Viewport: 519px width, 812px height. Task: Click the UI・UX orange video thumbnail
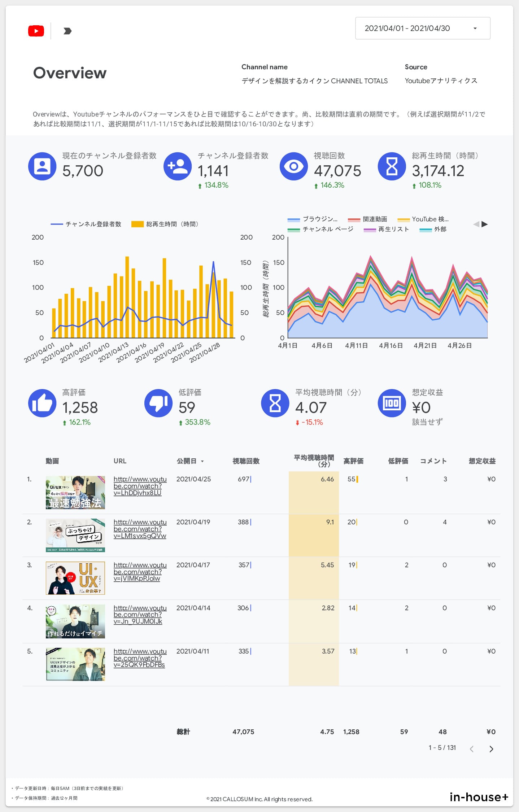[75, 578]
